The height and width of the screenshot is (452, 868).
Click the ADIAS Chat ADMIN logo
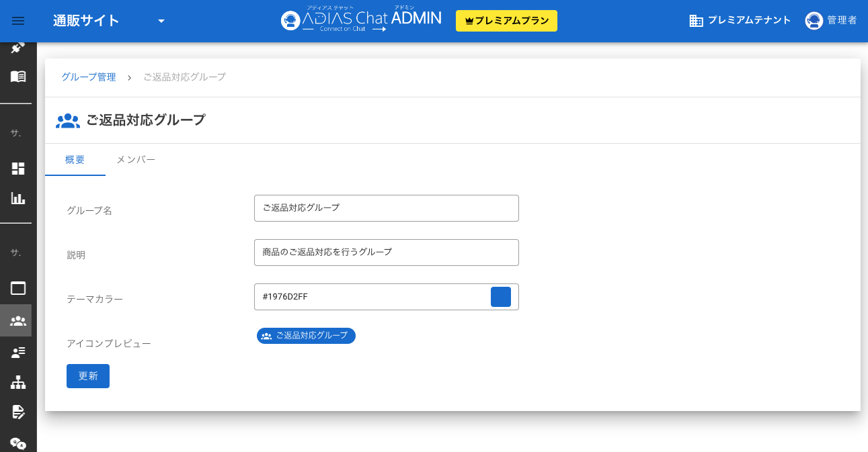pos(361,20)
